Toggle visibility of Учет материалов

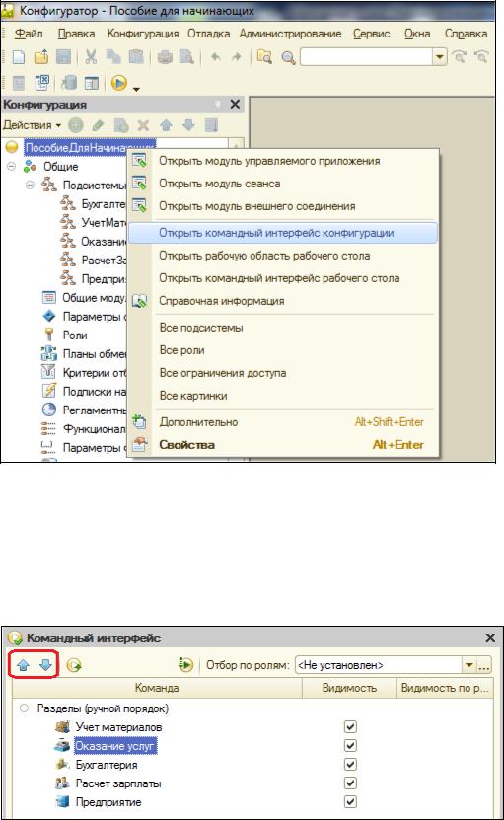click(x=350, y=726)
